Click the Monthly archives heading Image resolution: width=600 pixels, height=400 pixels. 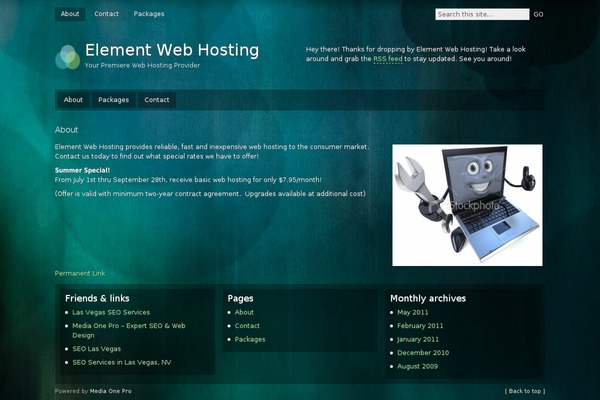[x=428, y=299]
